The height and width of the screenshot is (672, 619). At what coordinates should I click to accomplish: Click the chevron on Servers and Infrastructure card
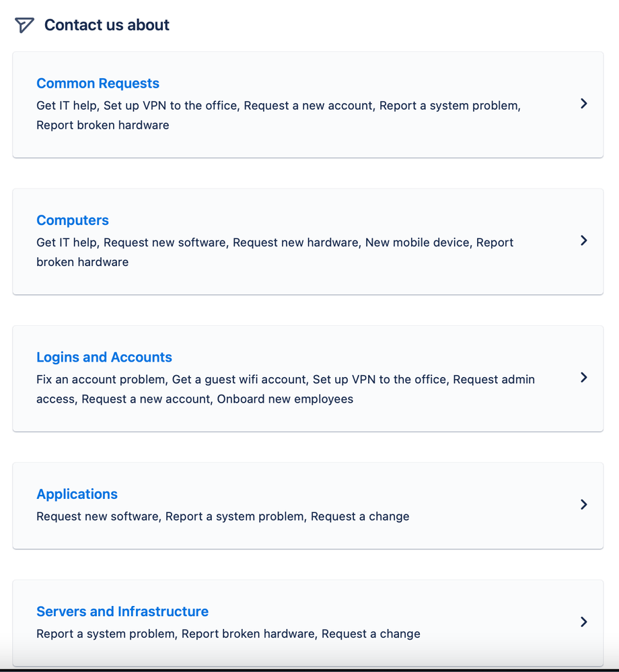(583, 622)
